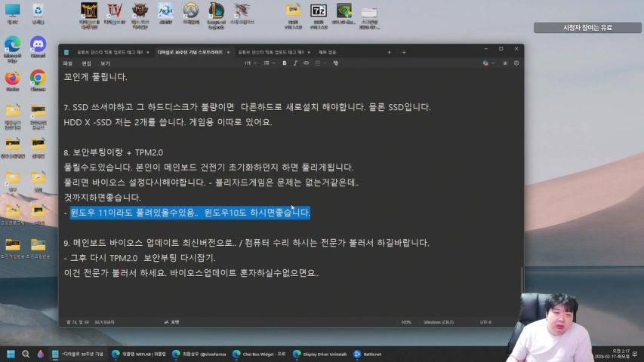Open the Copilot taskbar icon
The height and width of the screenshot is (362, 644).
(x=40, y=354)
